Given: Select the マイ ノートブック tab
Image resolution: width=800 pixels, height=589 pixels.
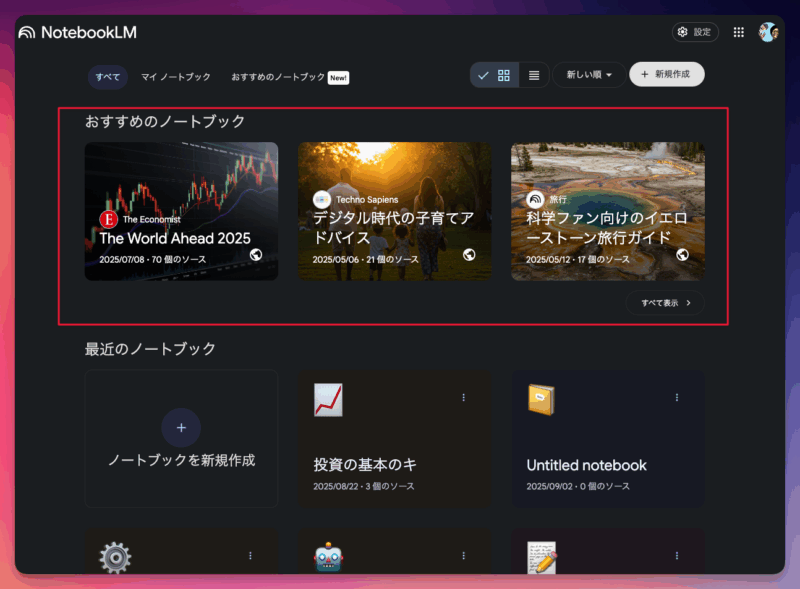Looking at the screenshot, I should click(x=176, y=77).
